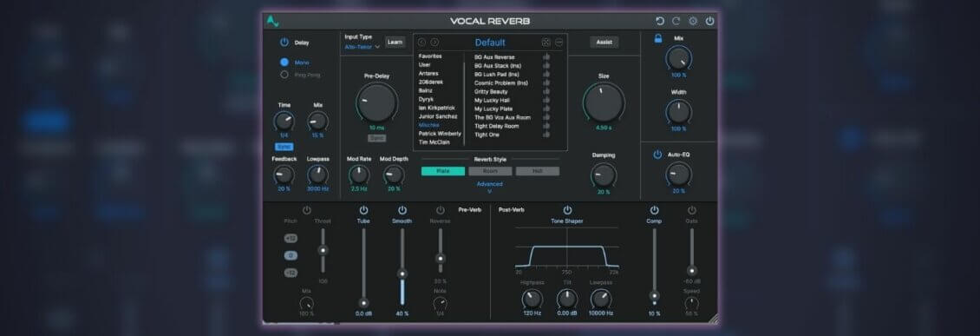This screenshot has width=980, height=336.
Task: Click the Pre-Delay knob
Action: click(377, 102)
